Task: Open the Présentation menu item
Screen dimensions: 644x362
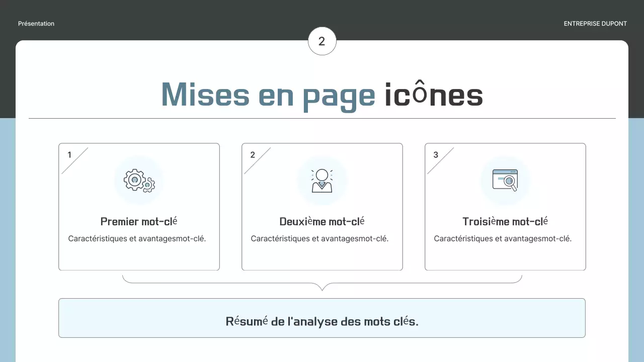Action: click(x=36, y=23)
